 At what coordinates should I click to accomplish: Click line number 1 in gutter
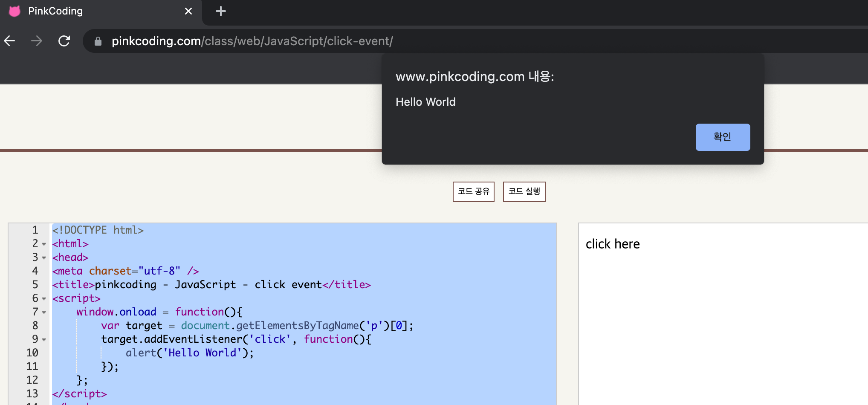tap(35, 230)
